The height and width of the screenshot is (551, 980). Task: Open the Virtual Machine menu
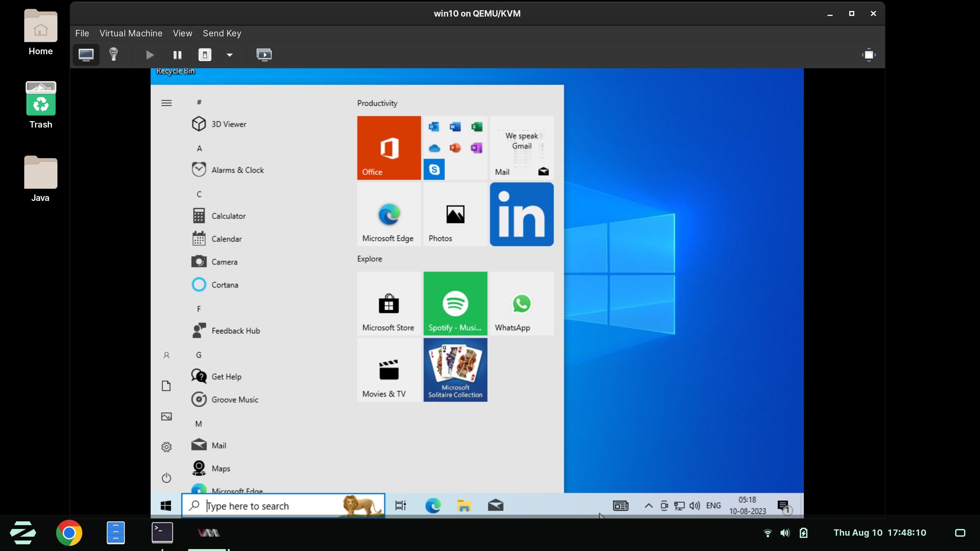[x=131, y=33]
